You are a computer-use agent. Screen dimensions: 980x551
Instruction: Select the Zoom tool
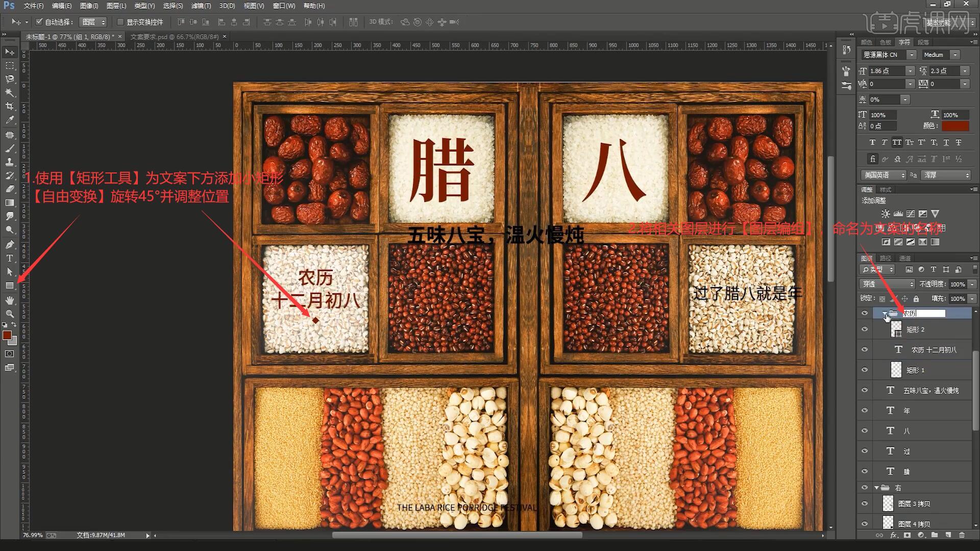pyautogui.click(x=9, y=314)
